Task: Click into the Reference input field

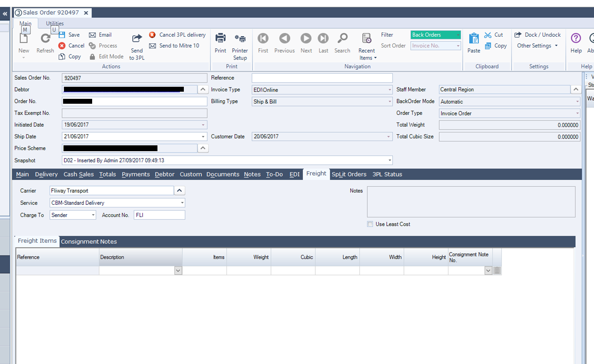Action: pyautogui.click(x=322, y=78)
